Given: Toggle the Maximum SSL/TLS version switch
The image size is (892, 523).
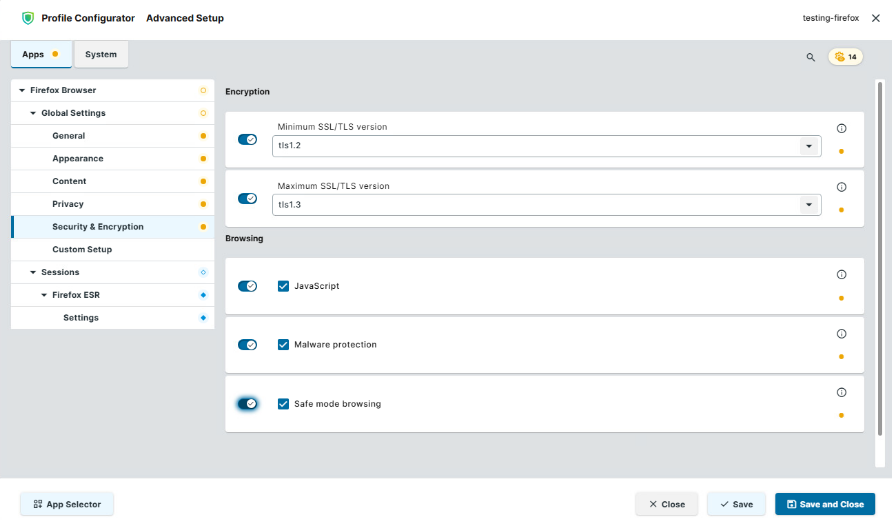Looking at the screenshot, I should 247,199.
